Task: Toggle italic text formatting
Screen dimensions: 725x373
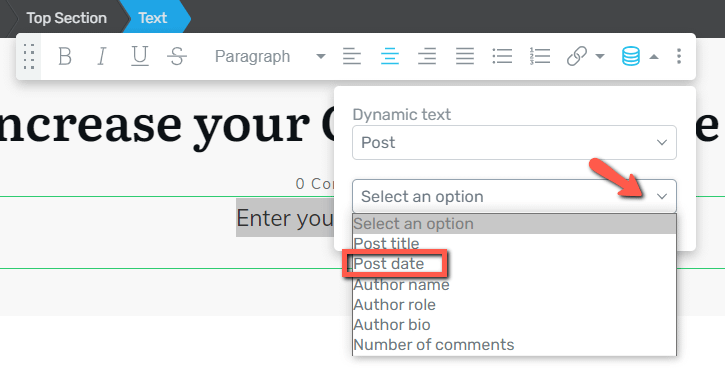Action: pyautogui.click(x=102, y=56)
